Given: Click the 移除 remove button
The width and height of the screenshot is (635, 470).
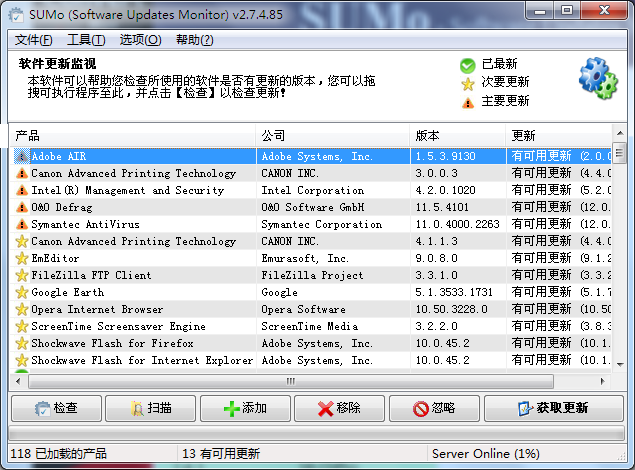Looking at the screenshot, I should (x=339, y=408).
